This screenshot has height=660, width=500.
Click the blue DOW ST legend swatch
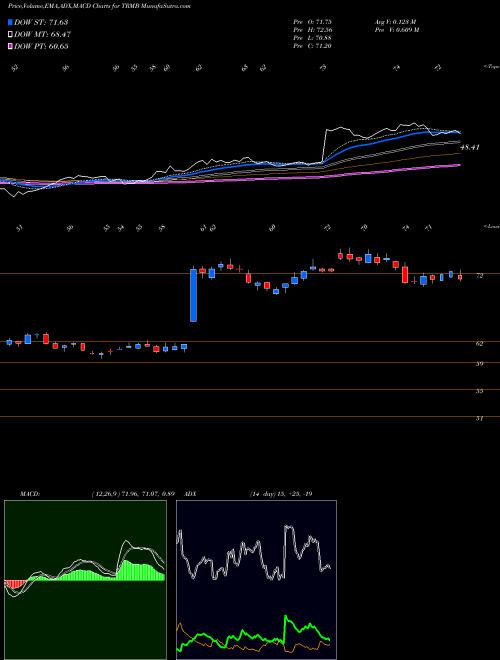pyautogui.click(x=11, y=22)
